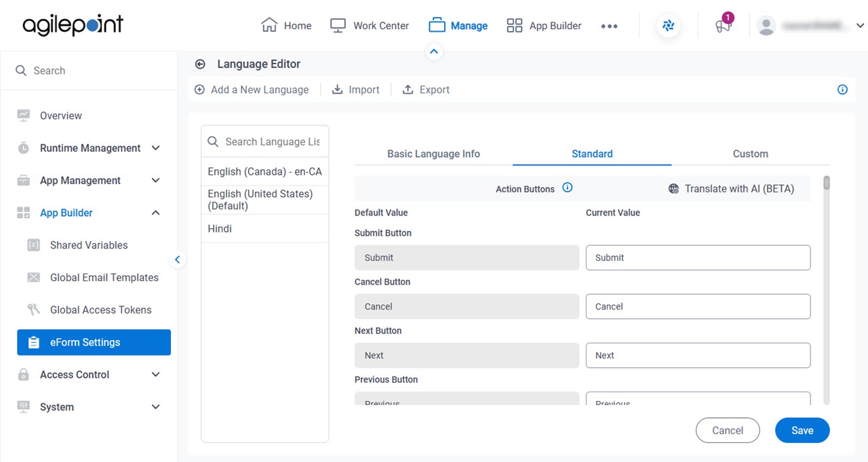The image size is (868, 462).
Task: Edit the Next Button current value
Action: [x=698, y=355]
